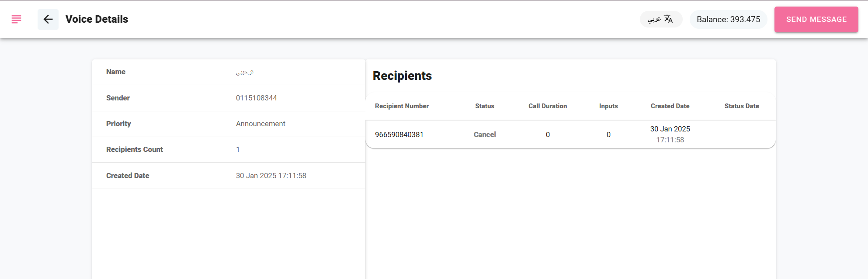Sort by Status column header

pyautogui.click(x=485, y=106)
